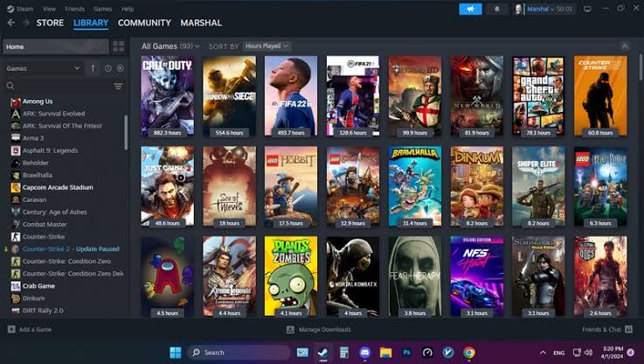Open the Hours Played sort dropdown

(267, 46)
